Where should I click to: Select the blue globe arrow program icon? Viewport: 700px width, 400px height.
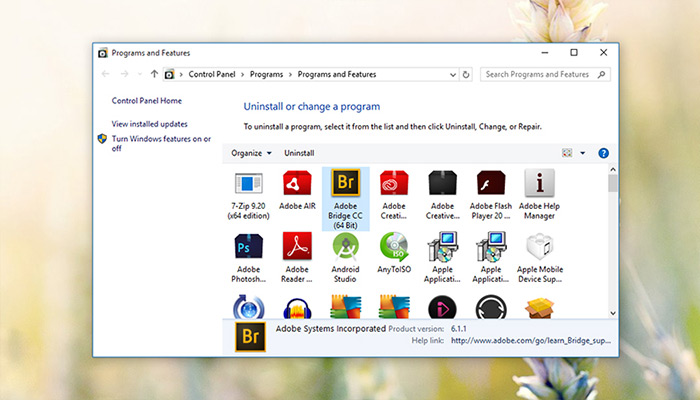pyautogui.click(x=249, y=307)
